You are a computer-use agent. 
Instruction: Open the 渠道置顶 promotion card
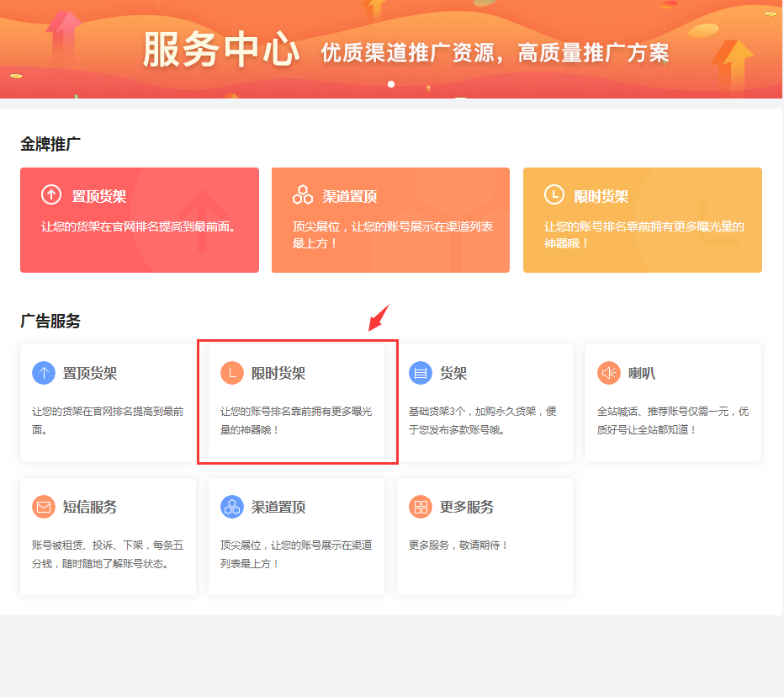[390, 220]
